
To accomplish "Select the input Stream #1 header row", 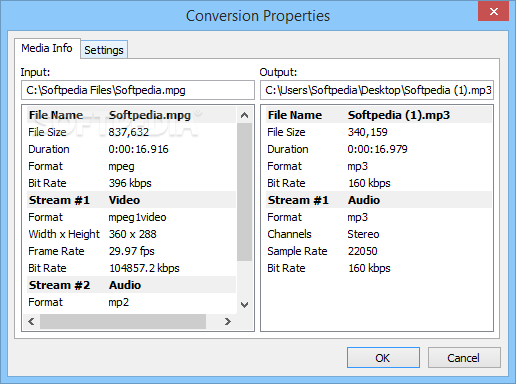I will click(x=131, y=200).
